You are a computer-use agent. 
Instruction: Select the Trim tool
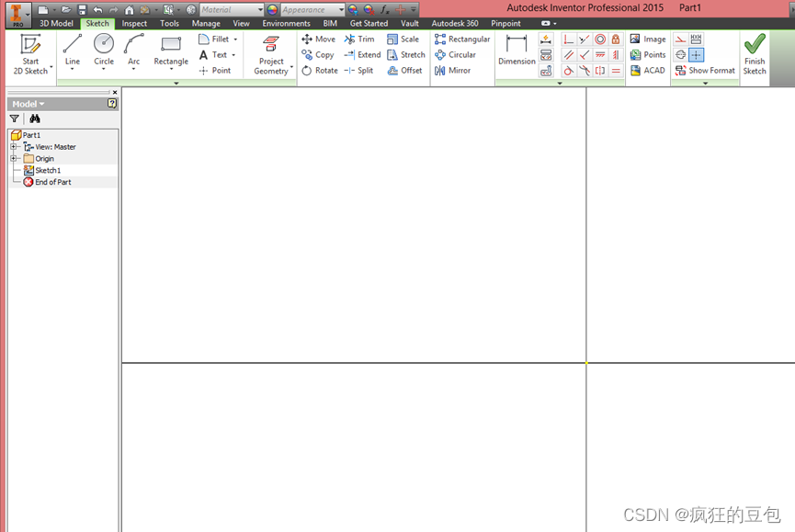click(359, 40)
